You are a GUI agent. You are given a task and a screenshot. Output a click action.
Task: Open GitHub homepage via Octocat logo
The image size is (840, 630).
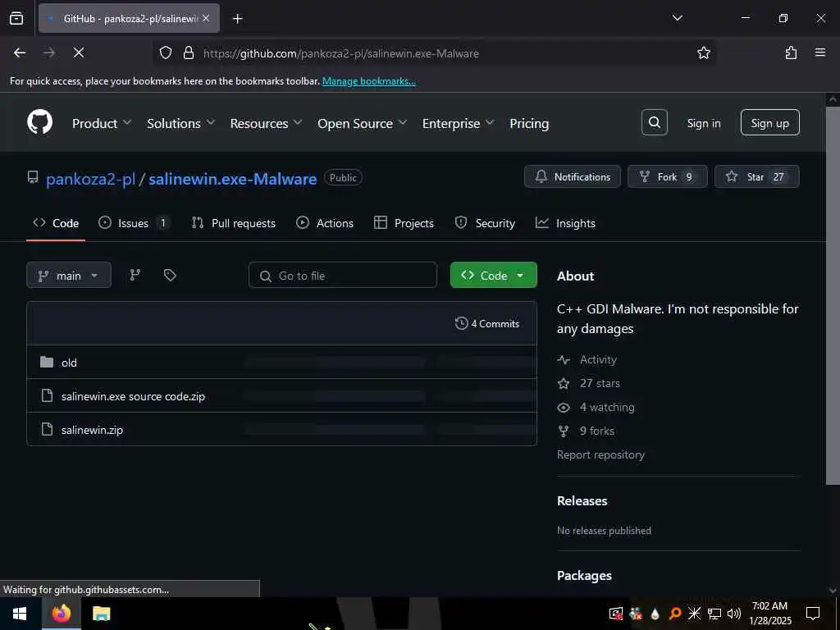[x=39, y=122]
